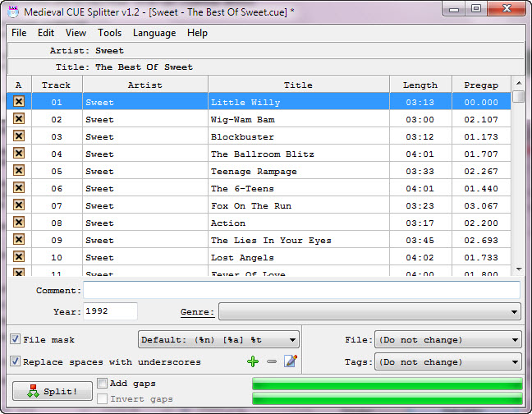Uncheck track 03 Blockbuster checkbox
This screenshot has width=532, height=414.
[x=19, y=136]
